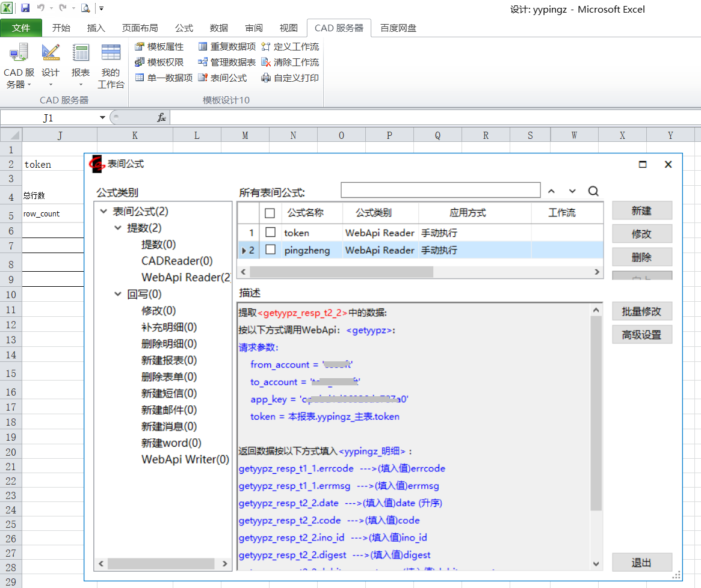The image size is (701, 588).
Task: Click the 新建 button
Action: (641, 211)
